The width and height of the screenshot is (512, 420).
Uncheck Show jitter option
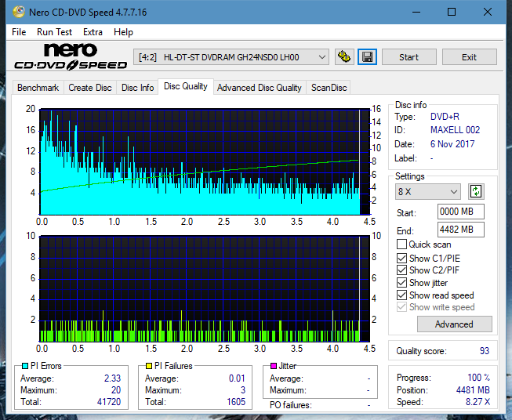click(x=401, y=283)
